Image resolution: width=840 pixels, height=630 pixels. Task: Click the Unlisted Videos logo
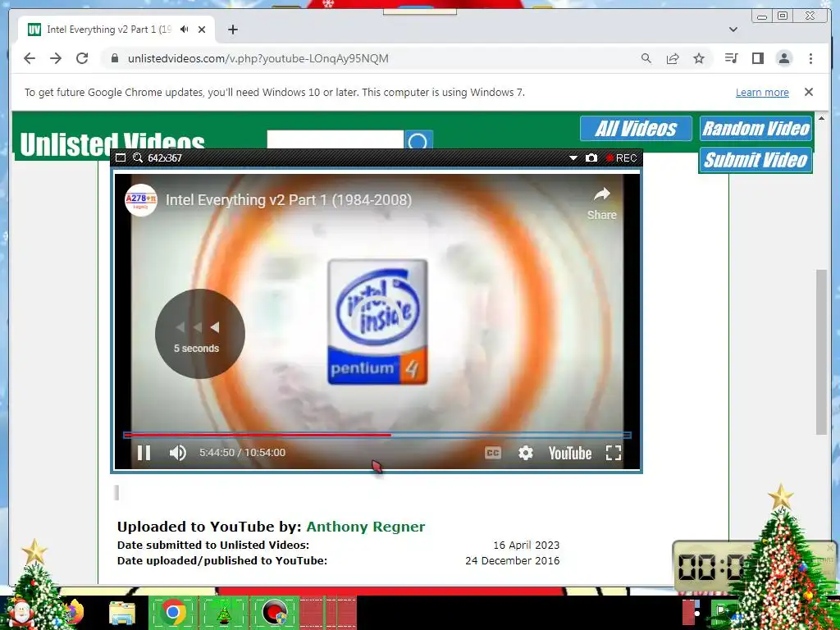pyautogui.click(x=112, y=143)
